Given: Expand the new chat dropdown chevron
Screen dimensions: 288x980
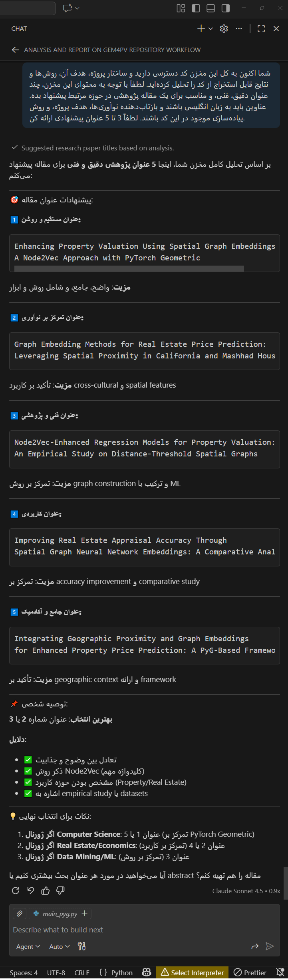Looking at the screenshot, I should tap(211, 28).
